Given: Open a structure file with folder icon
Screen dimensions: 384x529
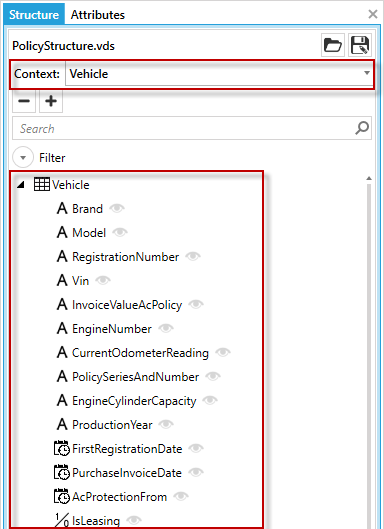Looking at the screenshot, I should (x=333, y=45).
